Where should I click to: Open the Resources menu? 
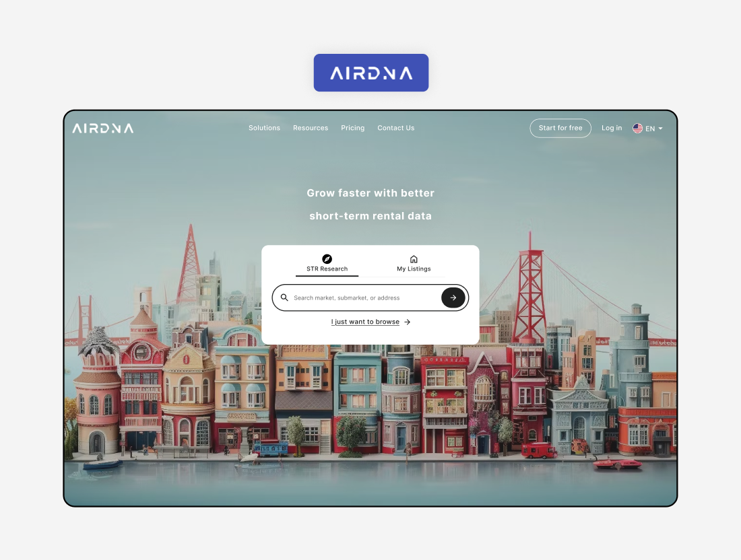click(x=311, y=128)
